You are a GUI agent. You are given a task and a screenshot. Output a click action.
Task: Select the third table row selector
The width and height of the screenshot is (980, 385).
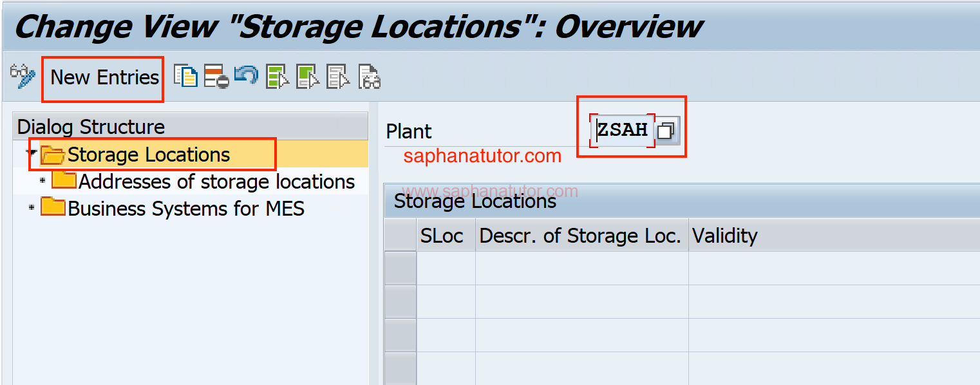pos(400,335)
